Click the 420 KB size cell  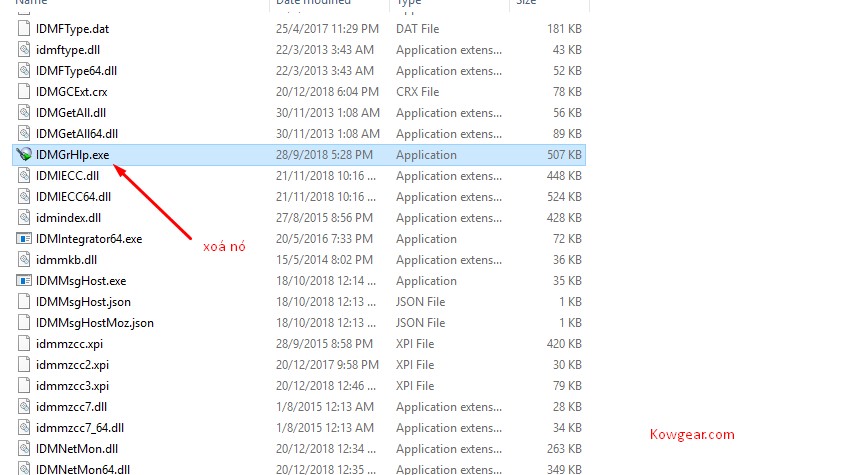[564, 344]
